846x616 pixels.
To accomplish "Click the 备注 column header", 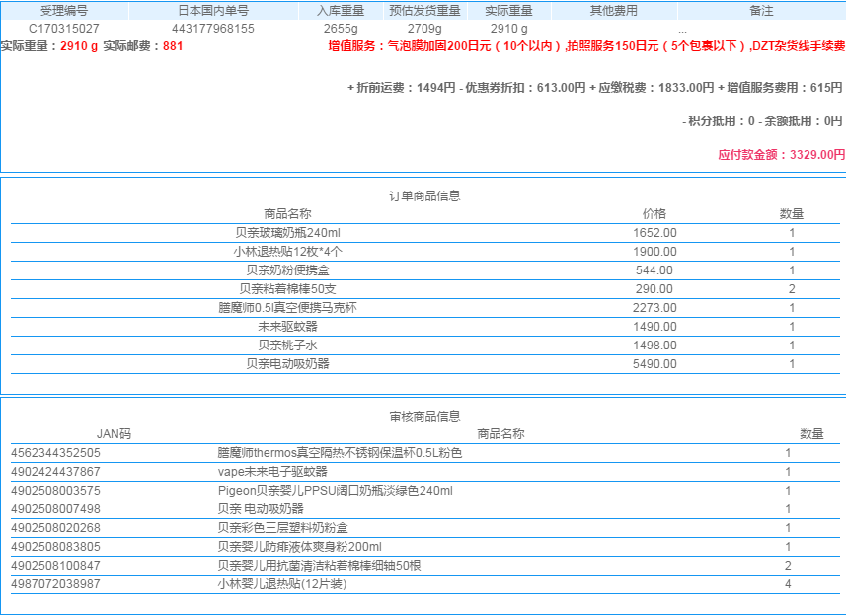I will 761,10.
